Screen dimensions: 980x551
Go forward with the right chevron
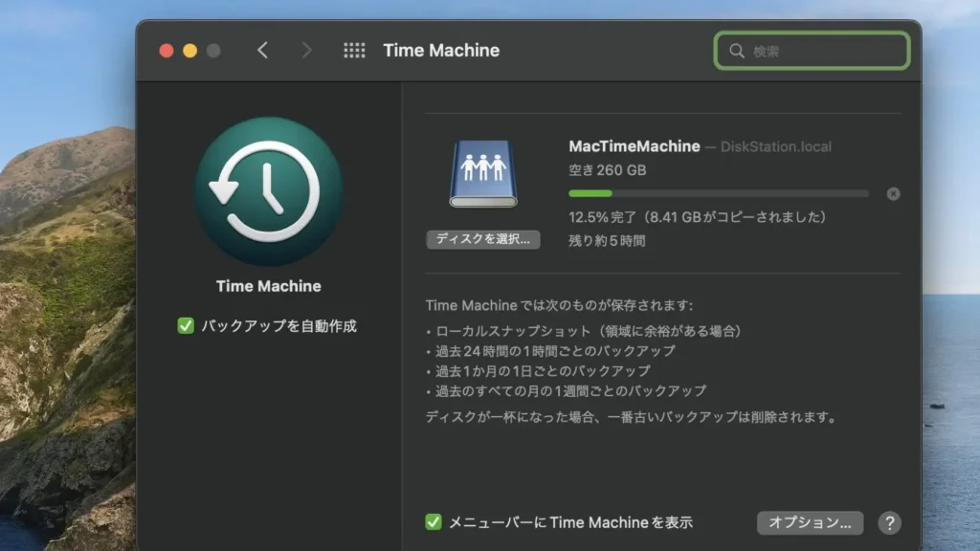point(306,51)
